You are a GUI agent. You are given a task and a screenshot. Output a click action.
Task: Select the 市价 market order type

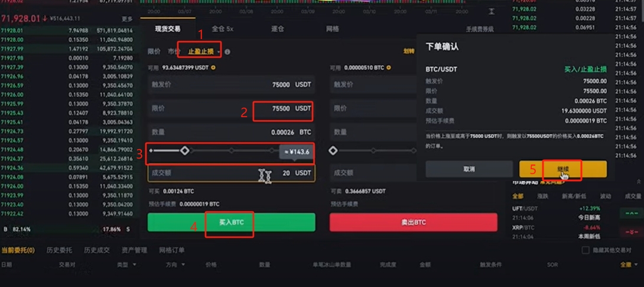coord(174,52)
